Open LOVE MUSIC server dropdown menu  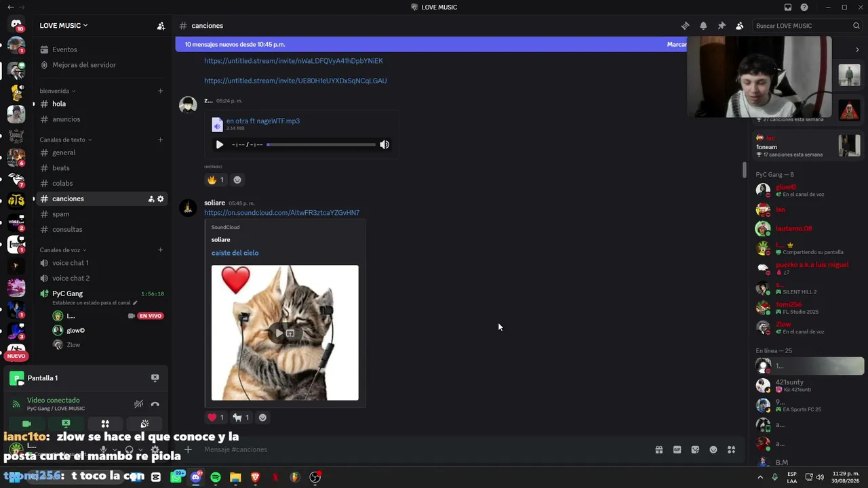click(x=64, y=26)
